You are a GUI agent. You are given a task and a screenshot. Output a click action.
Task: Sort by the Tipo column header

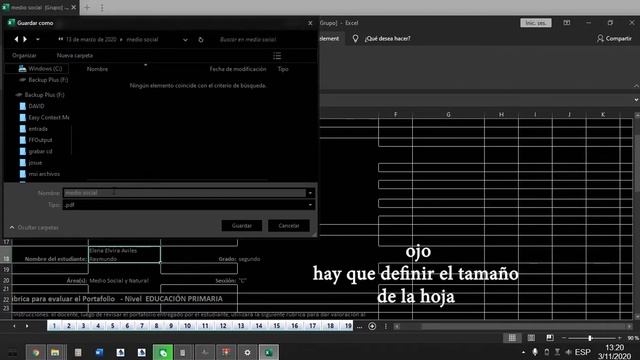click(x=283, y=69)
